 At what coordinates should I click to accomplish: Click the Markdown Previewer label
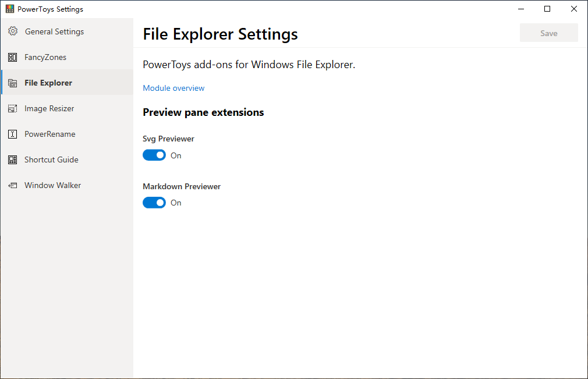182,186
